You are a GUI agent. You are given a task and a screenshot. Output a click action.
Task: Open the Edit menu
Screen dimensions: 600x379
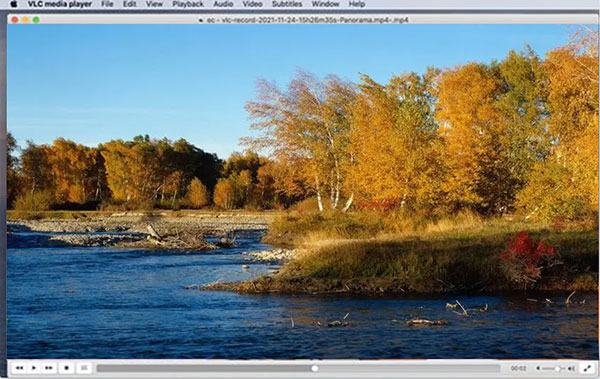click(x=129, y=4)
